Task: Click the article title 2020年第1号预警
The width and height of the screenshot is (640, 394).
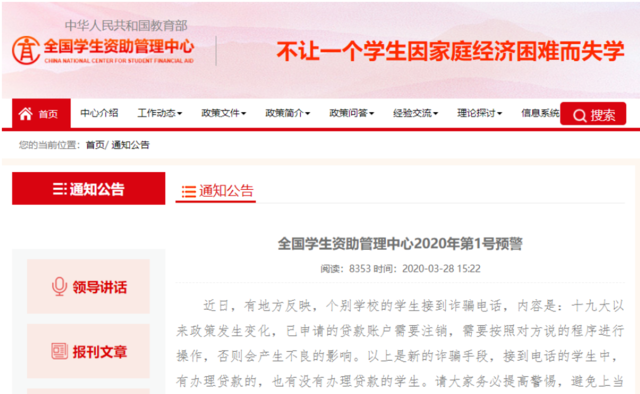Action: (x=400, y=244)
